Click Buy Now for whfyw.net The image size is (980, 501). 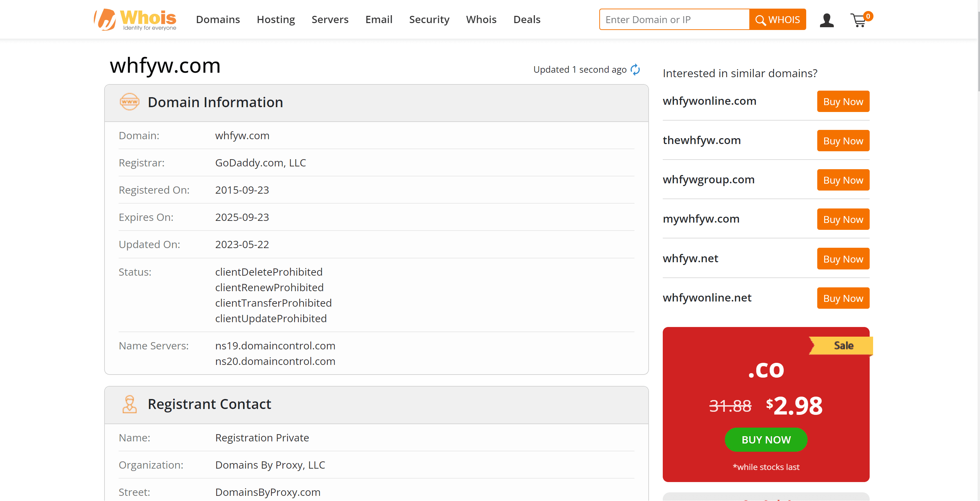[x=842, y=259]
